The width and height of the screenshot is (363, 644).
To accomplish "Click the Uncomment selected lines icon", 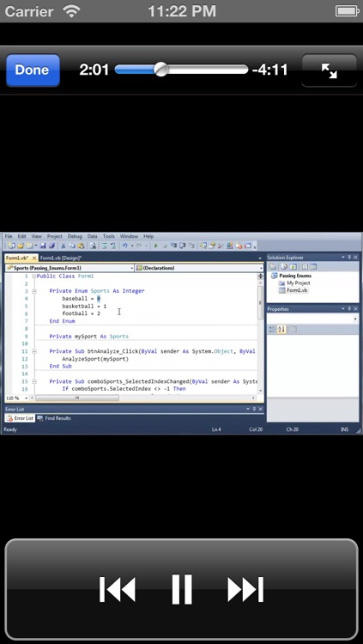I will coord(113,246).
